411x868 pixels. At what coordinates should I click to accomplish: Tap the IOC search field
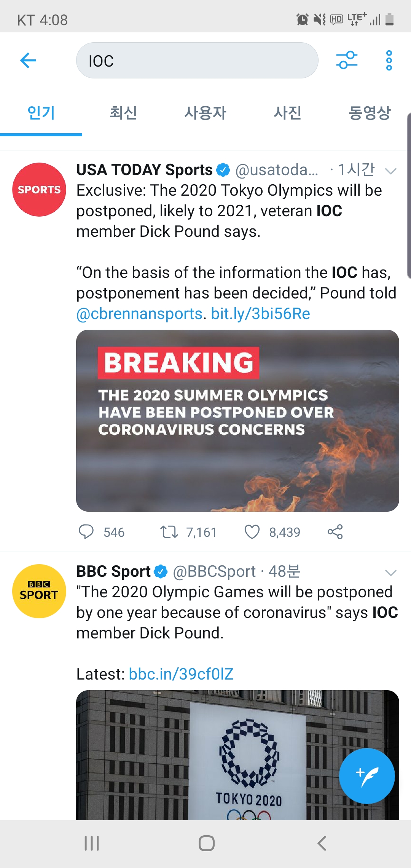(197, 61)
